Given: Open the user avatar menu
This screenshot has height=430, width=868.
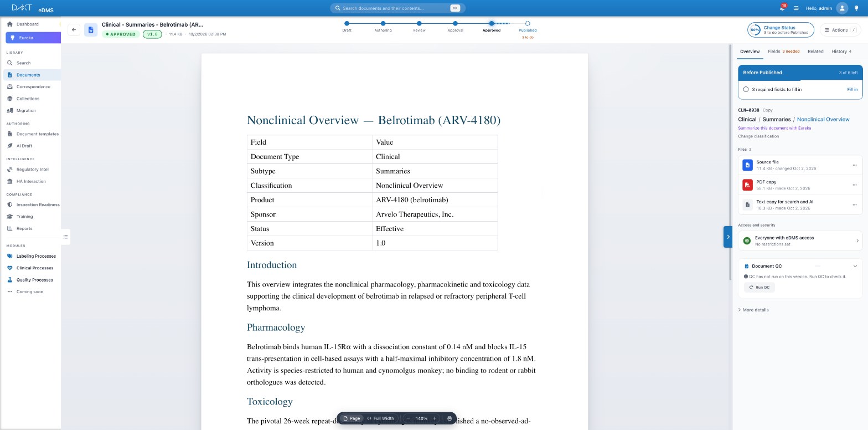Looking at the screenshot, I should coord(842,8).
